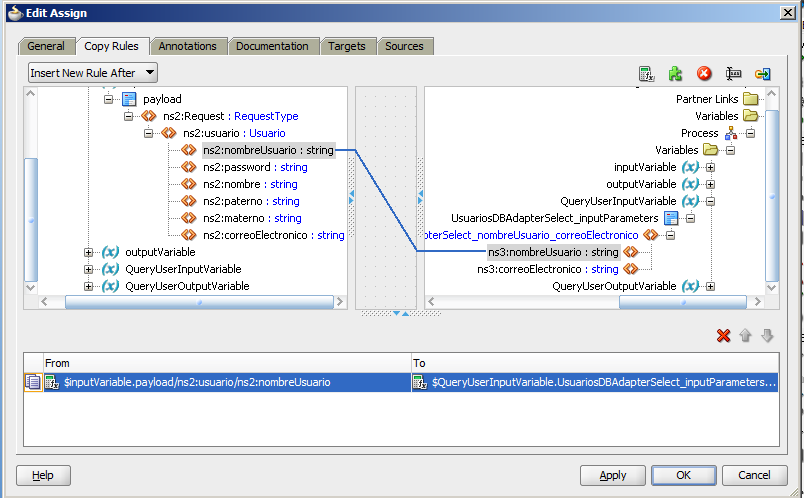Click the Partner Links folder icon
Image resolution: width=804 pixels, height=498 pixels.
(750, 99)
